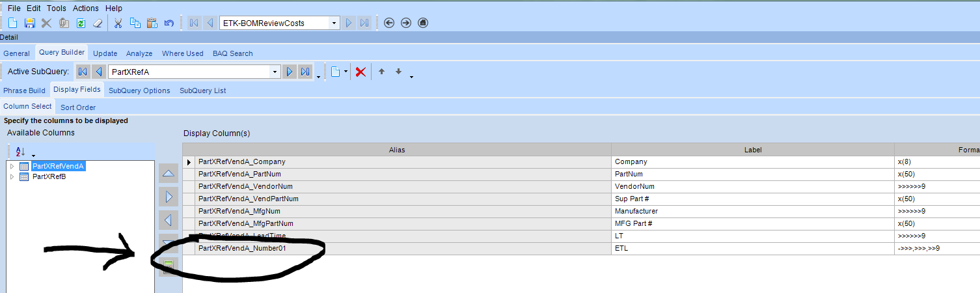Go to first BAQ record in top navigator
Screen dimensions: 980x293
click(194, 23)
